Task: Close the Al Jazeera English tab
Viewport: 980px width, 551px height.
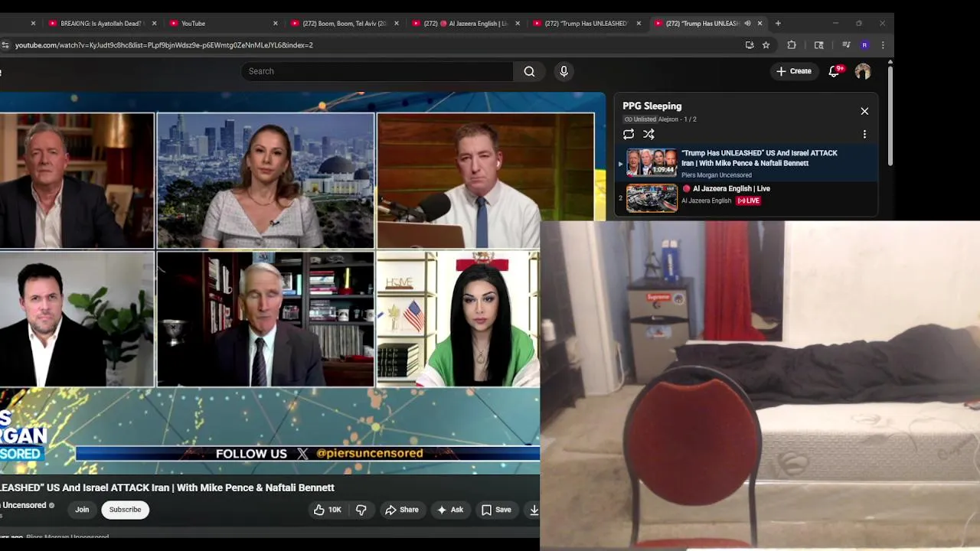Action: pyautogui.click(x=517, y=23)
